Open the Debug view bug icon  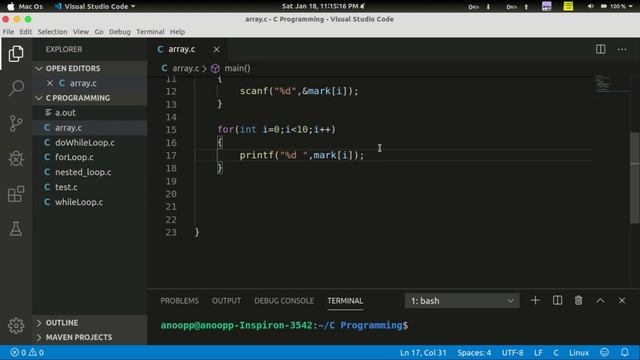pos(16,158)
